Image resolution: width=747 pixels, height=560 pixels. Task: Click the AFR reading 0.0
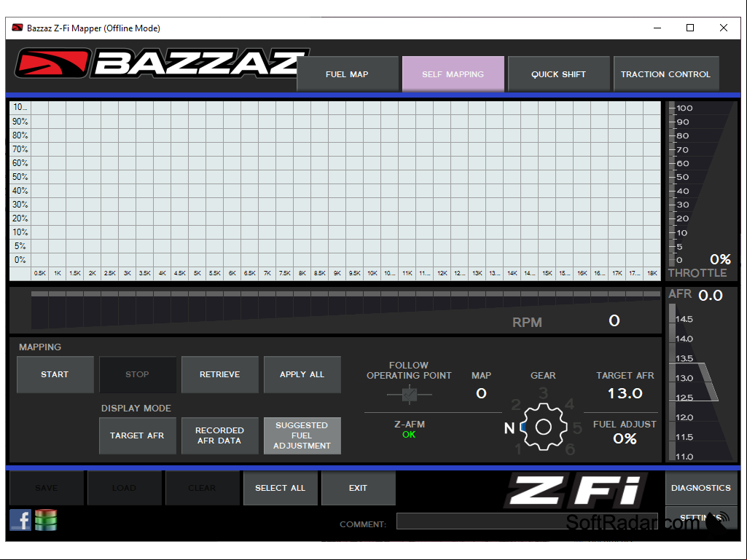point(711,296)
